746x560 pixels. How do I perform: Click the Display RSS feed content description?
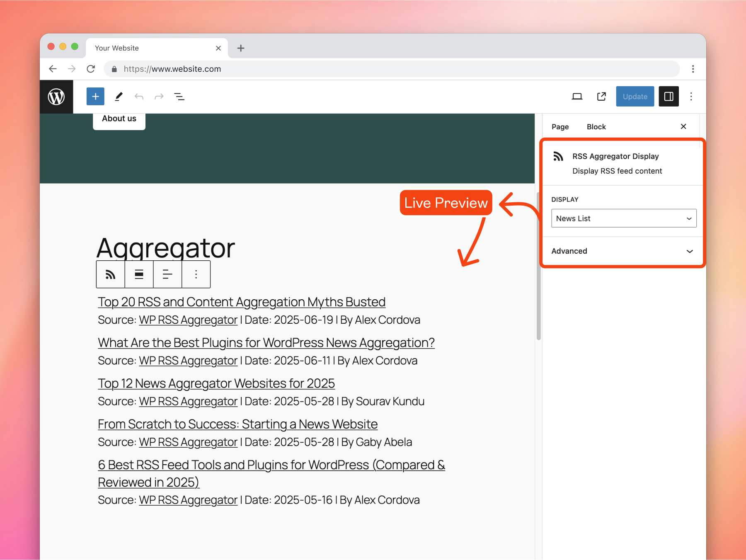tap(617, 171)
